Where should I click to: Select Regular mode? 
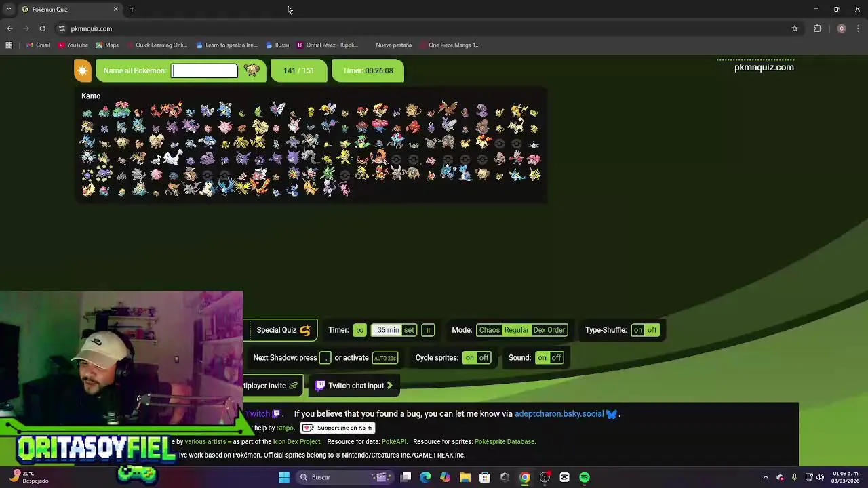pos(517,330)
